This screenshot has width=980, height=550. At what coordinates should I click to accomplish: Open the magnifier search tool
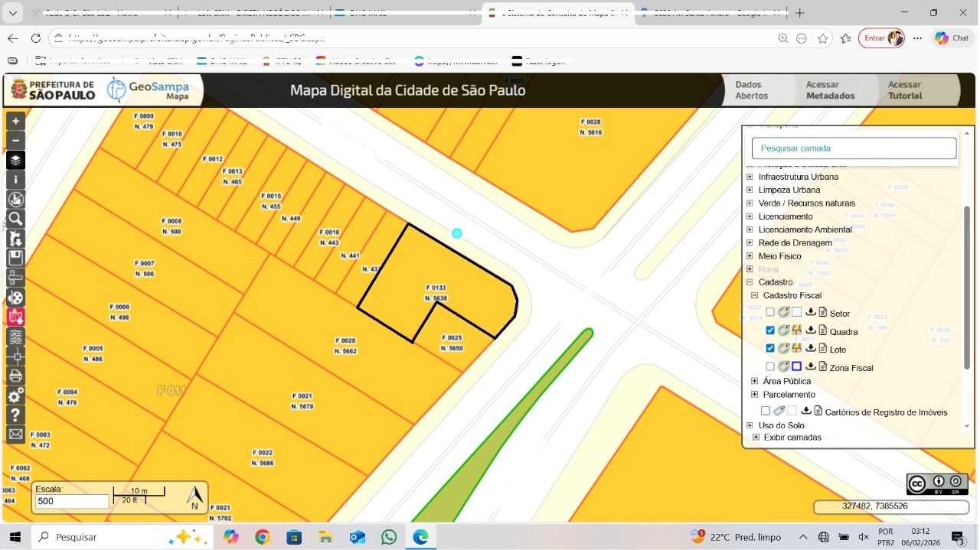(x=15, y=220)
